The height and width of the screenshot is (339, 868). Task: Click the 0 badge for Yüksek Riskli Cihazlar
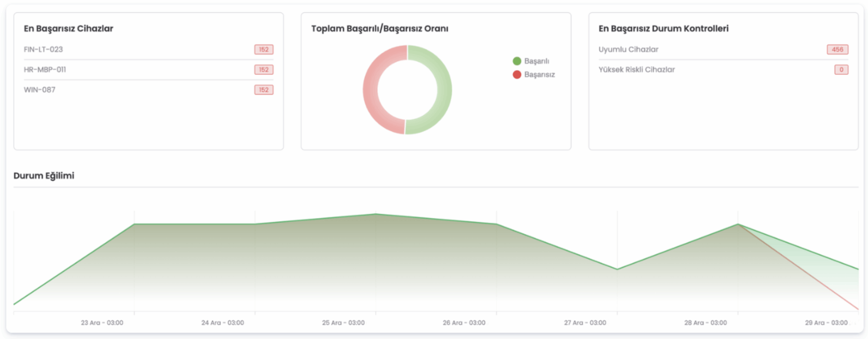pyautogui.click(x=841, y=70)
